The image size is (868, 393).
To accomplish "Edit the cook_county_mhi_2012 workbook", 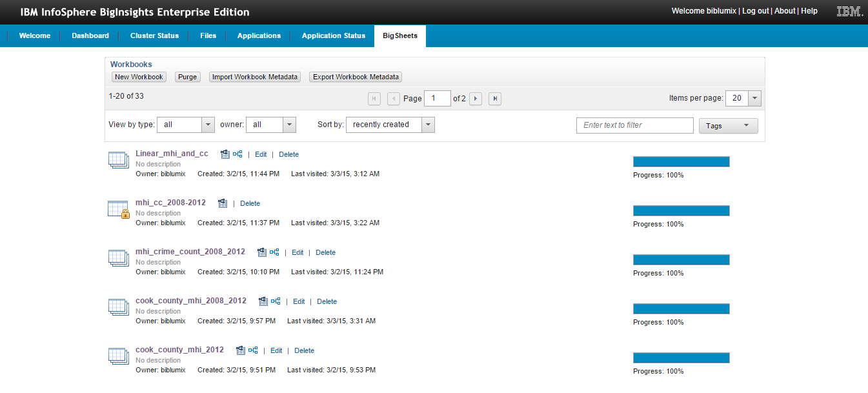I will pos(276,350).
